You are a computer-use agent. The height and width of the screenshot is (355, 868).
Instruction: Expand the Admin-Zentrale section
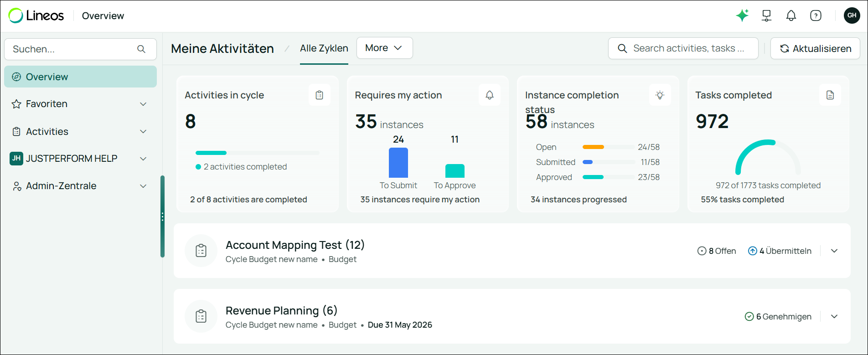point(143,186)
